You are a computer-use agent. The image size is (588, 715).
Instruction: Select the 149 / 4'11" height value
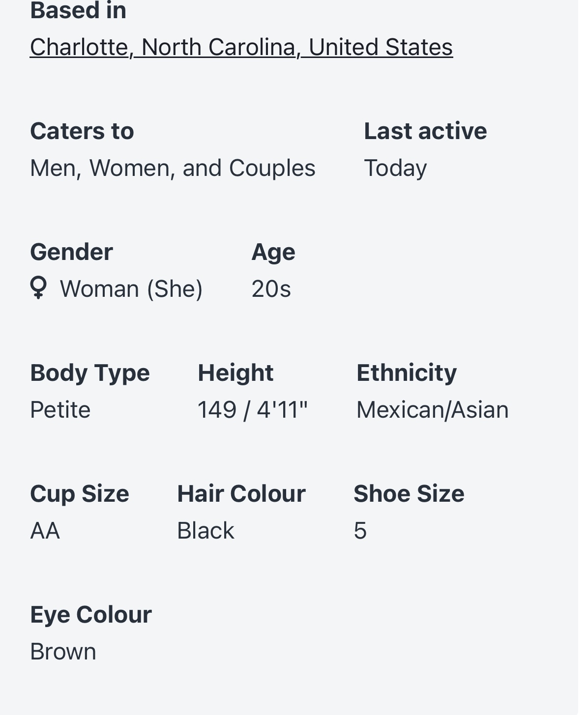point(252,410)
